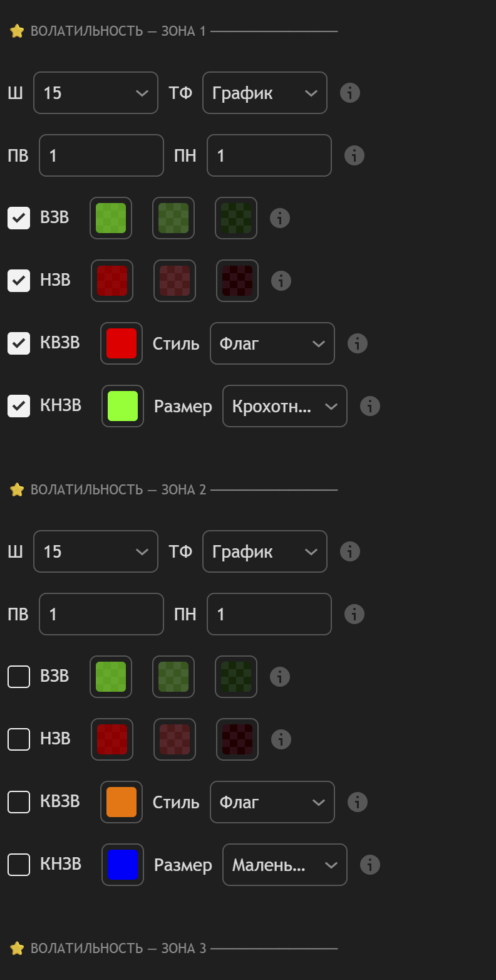The image size is (496, 980).
Task: Expand Размер dropdown showing Крохотн… in Zone 1
Action: pos(284,406)
